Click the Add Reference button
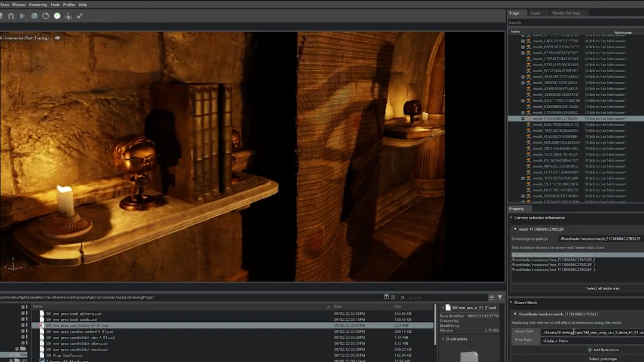 603,350
